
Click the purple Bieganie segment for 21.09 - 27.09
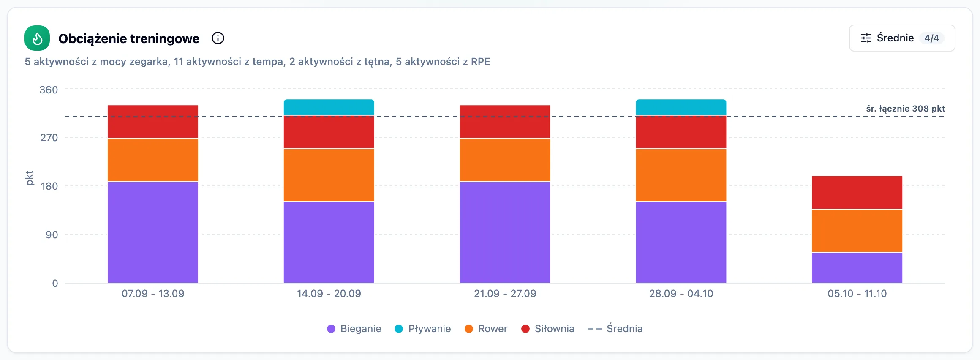(x=505, y=232)
